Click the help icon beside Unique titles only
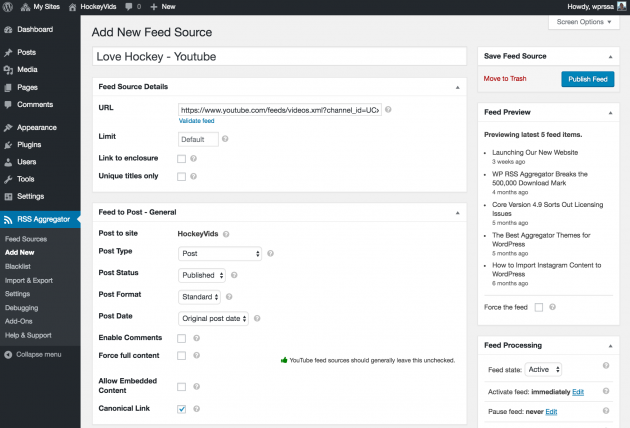Image resolution: width=630 pixels, height=428 pixels. pos(193,176)
